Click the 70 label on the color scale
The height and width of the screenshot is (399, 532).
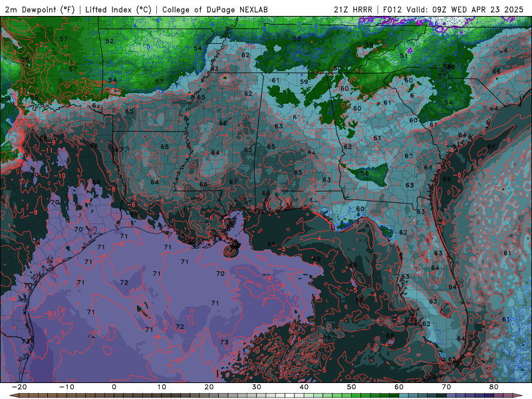[446, 387]
